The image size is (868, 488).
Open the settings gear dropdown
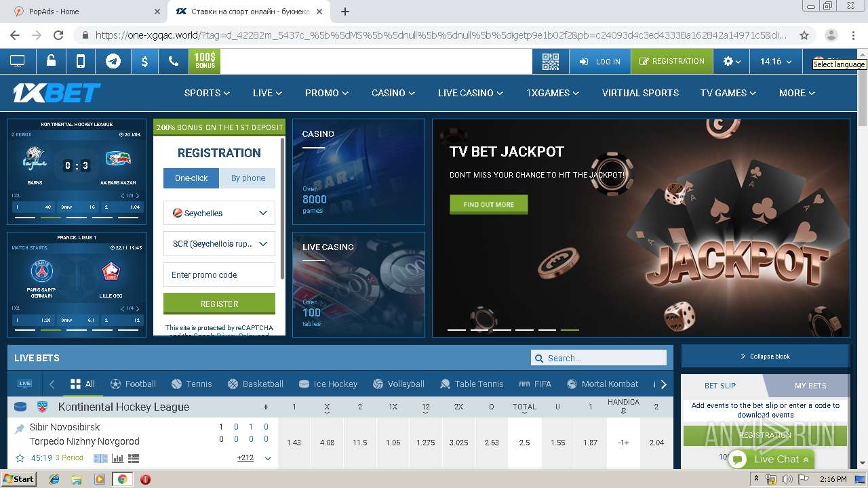pos(731,61)
